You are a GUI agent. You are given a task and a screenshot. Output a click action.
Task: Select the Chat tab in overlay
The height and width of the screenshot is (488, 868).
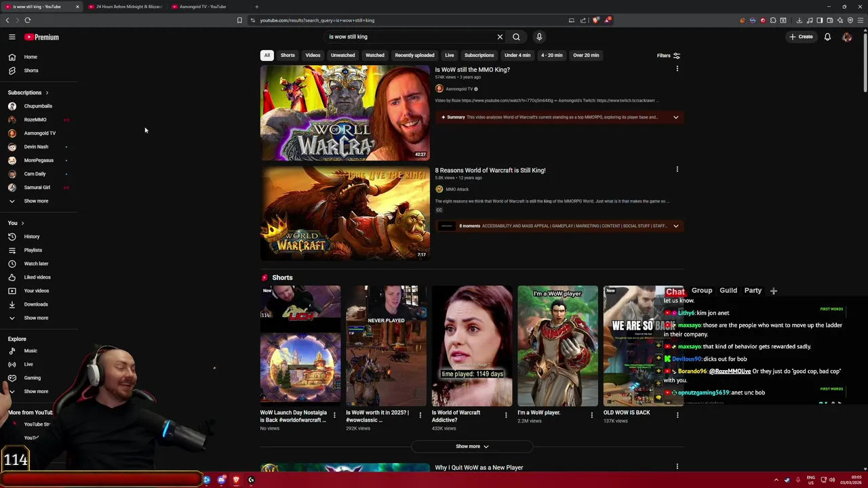coord(675,292)
